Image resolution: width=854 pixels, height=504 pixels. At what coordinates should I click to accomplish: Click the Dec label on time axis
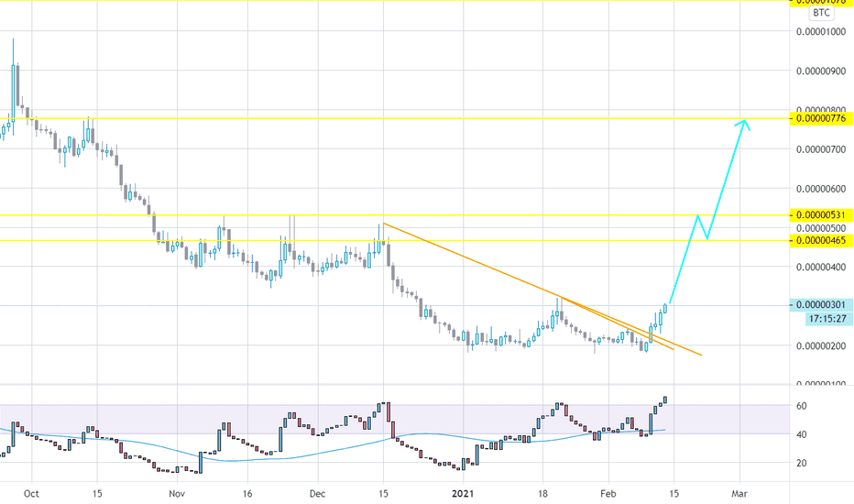coord(317,494)
